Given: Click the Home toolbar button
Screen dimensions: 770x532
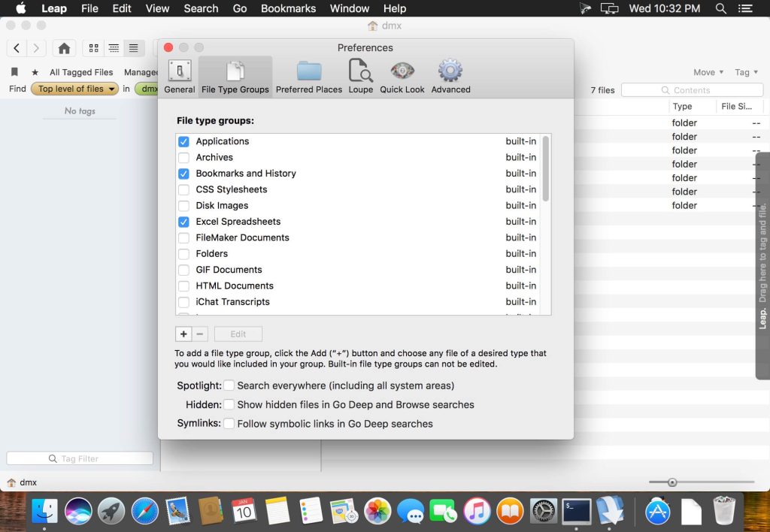Looking at the screenshot, I should (64, 48).
